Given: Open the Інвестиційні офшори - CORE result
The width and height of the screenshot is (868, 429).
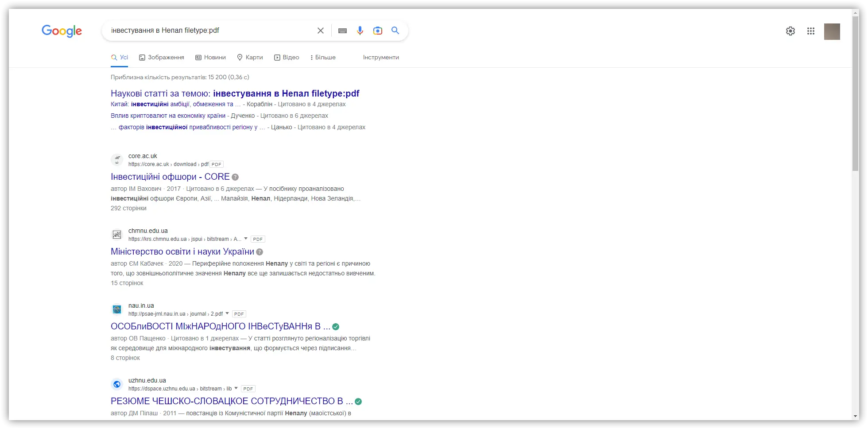Looking at the screenshot, I should coord(170,177).
